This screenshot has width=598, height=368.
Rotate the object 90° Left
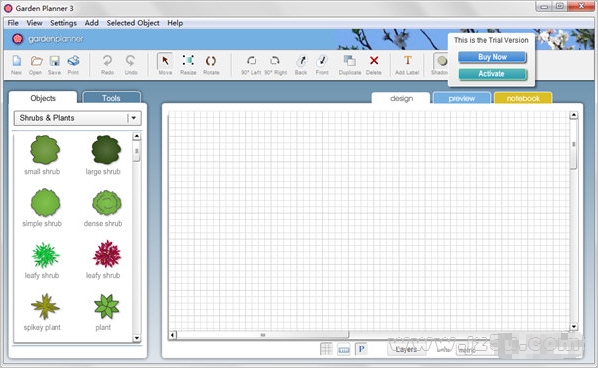pos(251,64)
